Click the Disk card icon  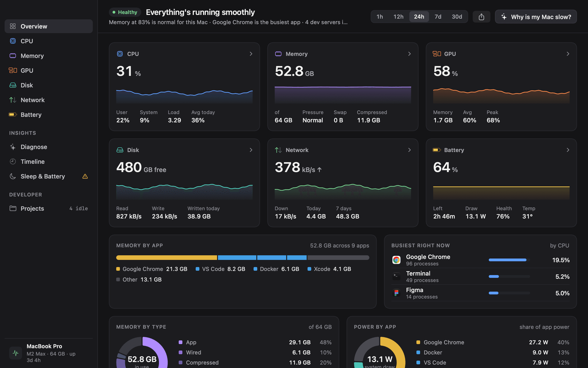click(120, 150)
